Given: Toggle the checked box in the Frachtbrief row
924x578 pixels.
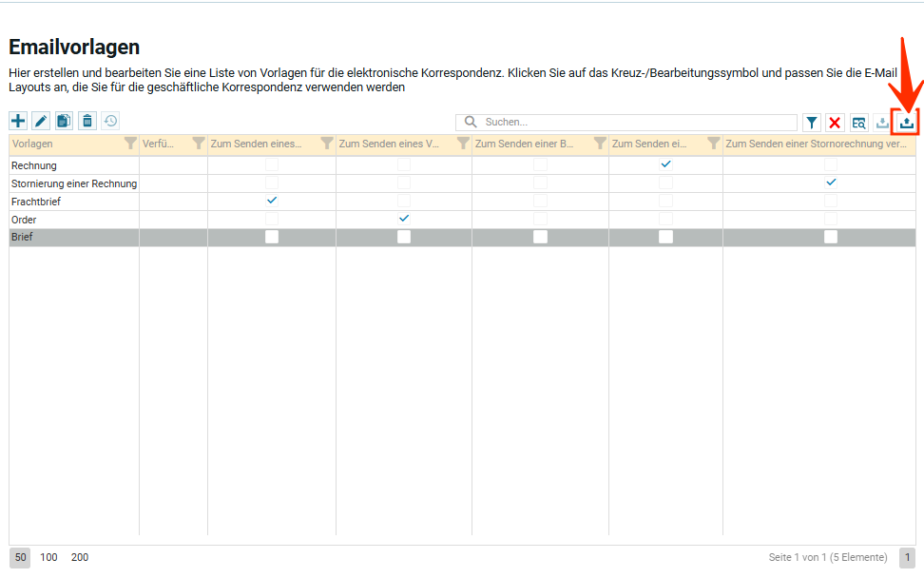Looking at the screenshot, I should [x=272, y=201].
